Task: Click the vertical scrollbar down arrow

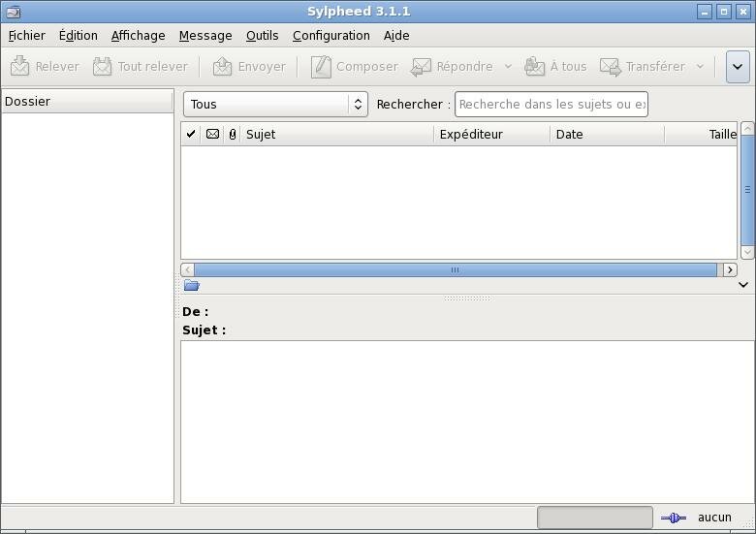Action: 747,252
